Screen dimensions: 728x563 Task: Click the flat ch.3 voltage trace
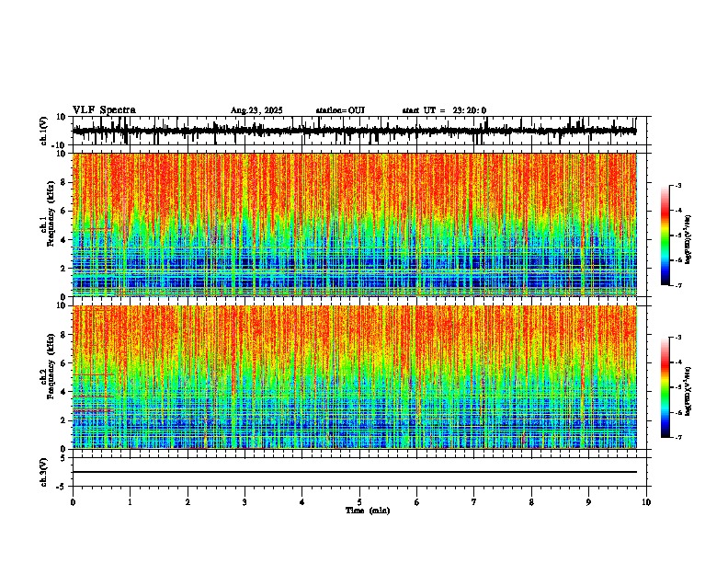click(x=354, y=472)
